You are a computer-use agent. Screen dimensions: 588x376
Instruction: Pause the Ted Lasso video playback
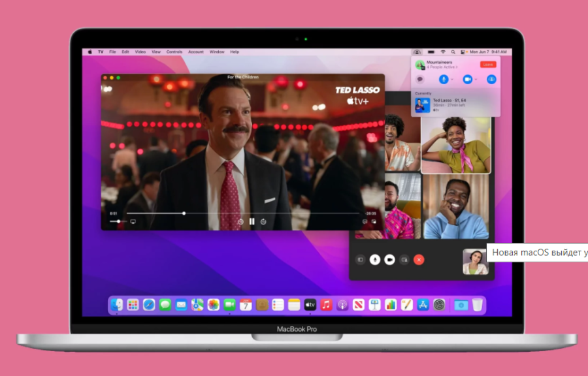coord(252,221)
